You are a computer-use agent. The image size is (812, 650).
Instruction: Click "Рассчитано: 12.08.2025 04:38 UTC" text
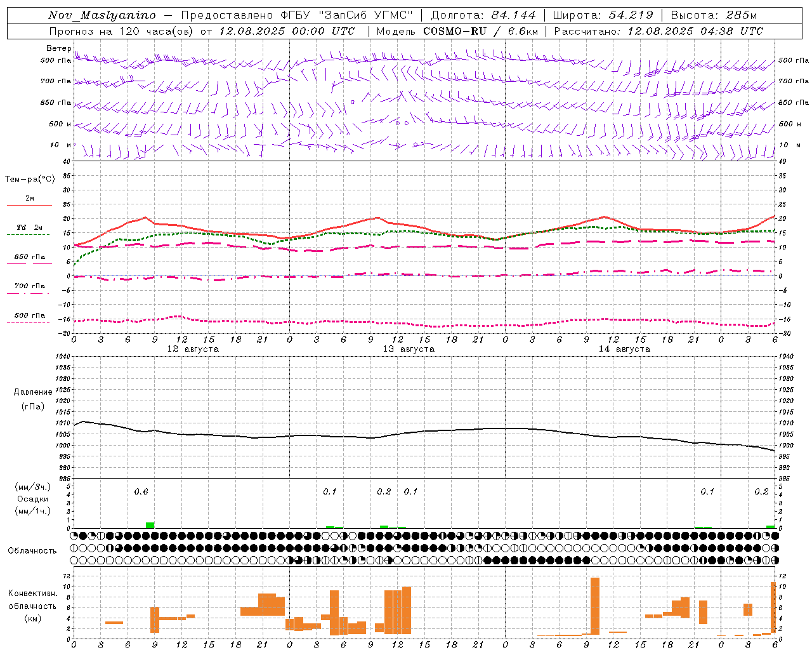click(x=658, y=31)
